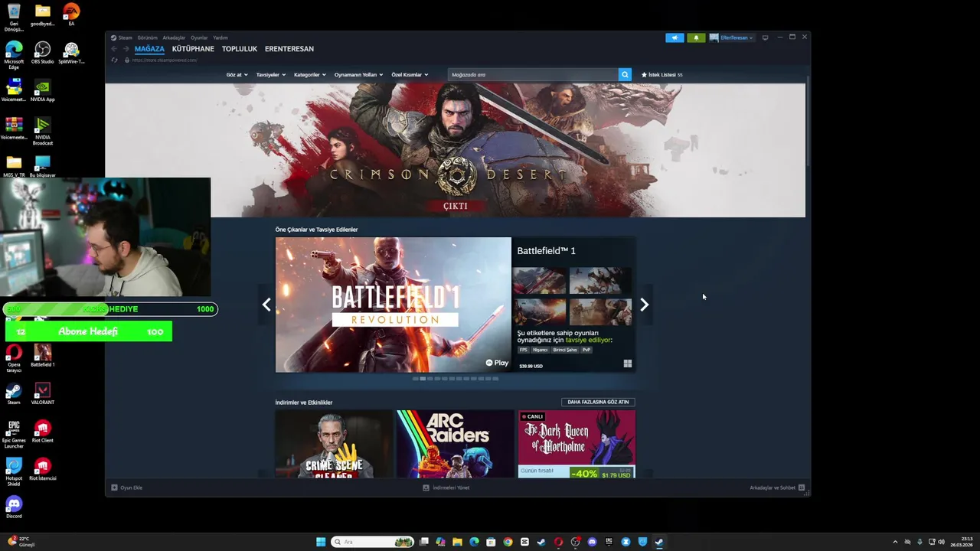Reload the Steam store page
Screen dimensions: 980x551
pyautogui.click(x=115, y=60)
